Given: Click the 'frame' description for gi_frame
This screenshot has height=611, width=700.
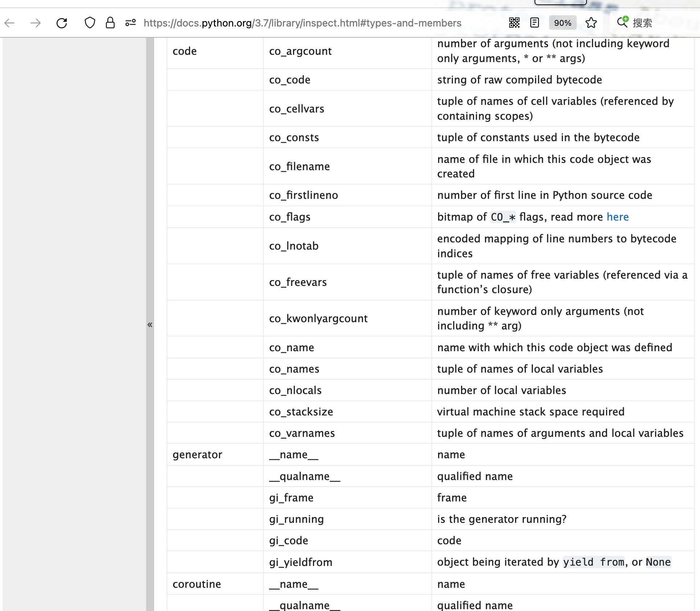Looking at the screenshot, I should (x=452, y=498).
